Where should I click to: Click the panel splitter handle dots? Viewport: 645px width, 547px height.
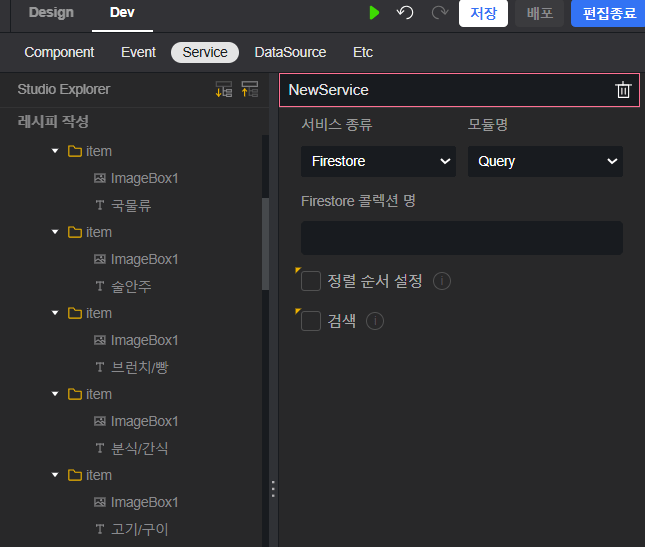click(273, 489)
